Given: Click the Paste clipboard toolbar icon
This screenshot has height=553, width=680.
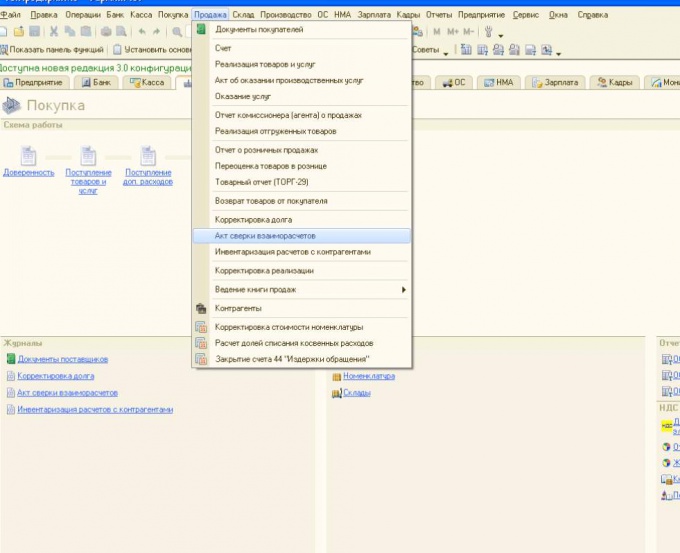Looking at the screenshot, I should pyautogui.click(x=86, y=31).
